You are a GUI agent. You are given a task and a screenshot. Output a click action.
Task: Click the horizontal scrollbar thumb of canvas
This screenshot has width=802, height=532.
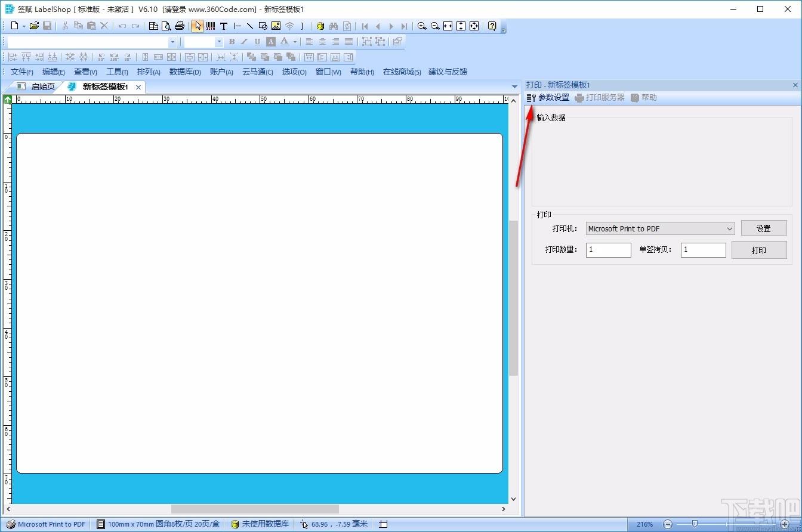point(255,509)
